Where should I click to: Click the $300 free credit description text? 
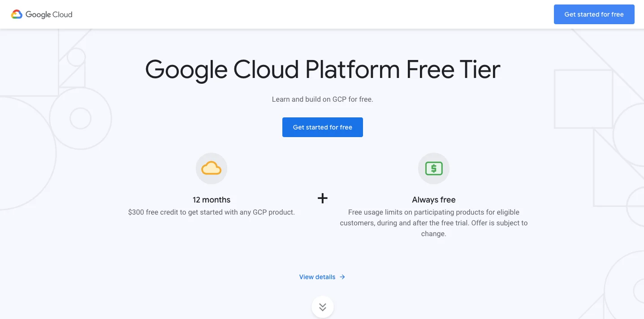pos(212,212)
